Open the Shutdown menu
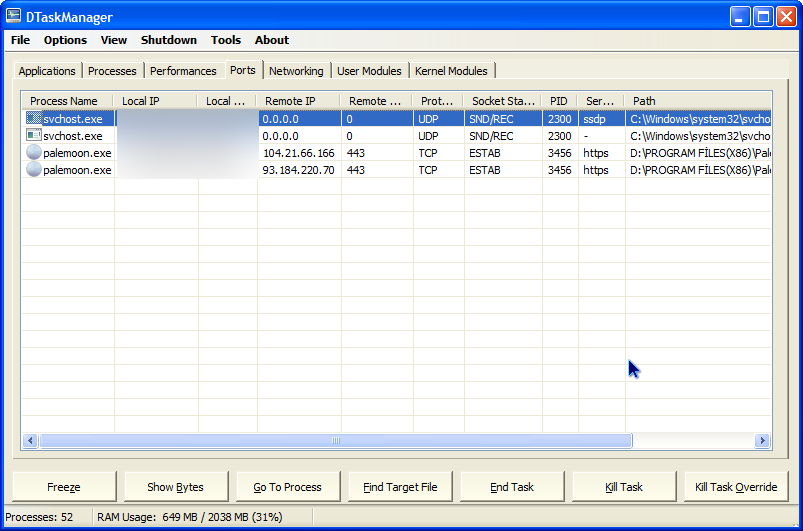The image size is (803, 531). coord(168,40)
